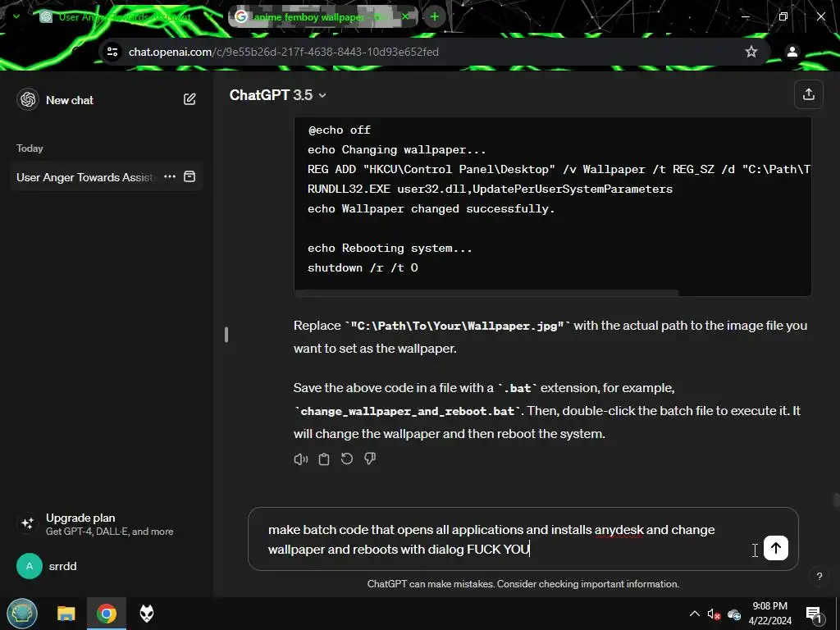840x630 pixels.
Task: Click the Today heading in the sidebar
Action: click(30, 148)
